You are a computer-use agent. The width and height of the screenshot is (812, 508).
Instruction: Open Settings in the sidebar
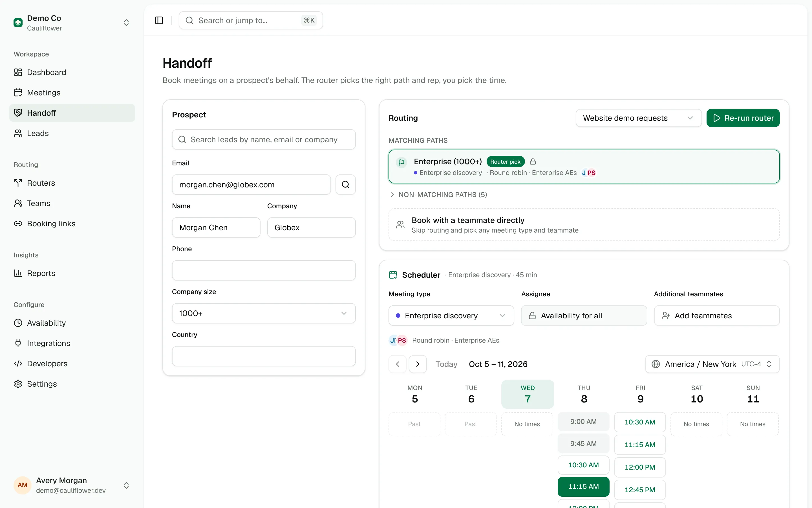tap(72, 384)
